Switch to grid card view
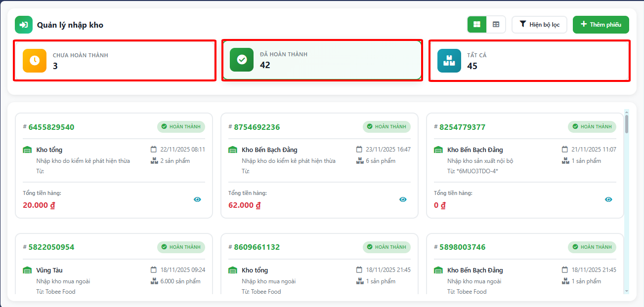The image size is (644, 307). point(477,24)
